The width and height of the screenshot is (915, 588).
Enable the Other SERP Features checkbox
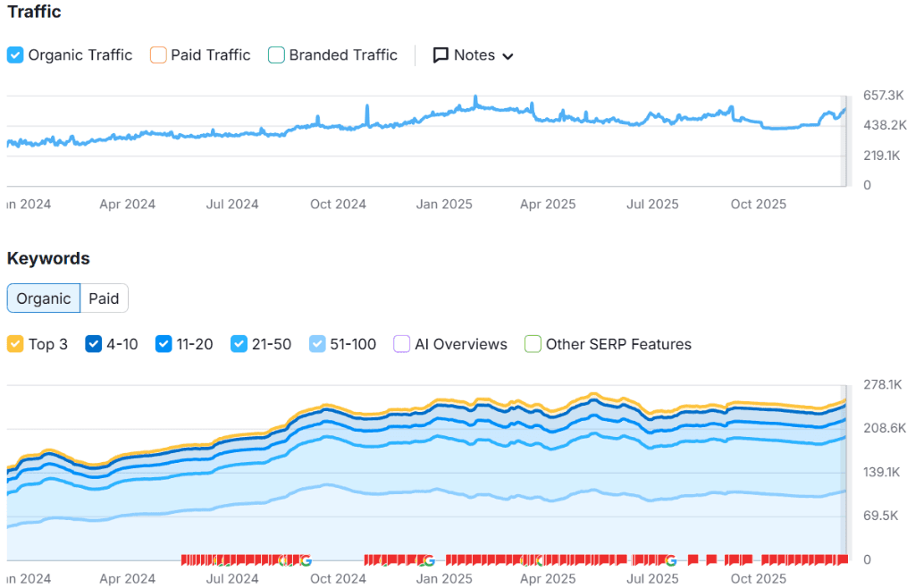click(x=532, y=344)
